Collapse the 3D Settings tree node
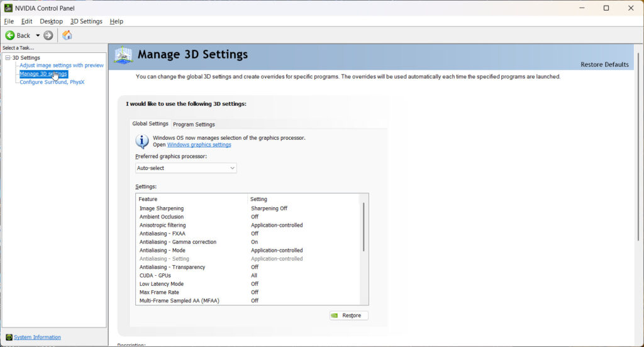This screenshot has height=347, width=644. 8,57
